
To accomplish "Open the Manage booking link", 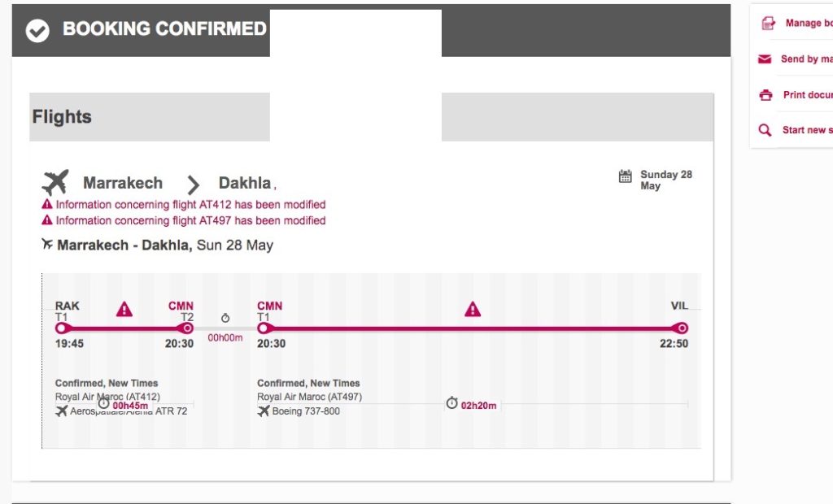I will (808, 24).
